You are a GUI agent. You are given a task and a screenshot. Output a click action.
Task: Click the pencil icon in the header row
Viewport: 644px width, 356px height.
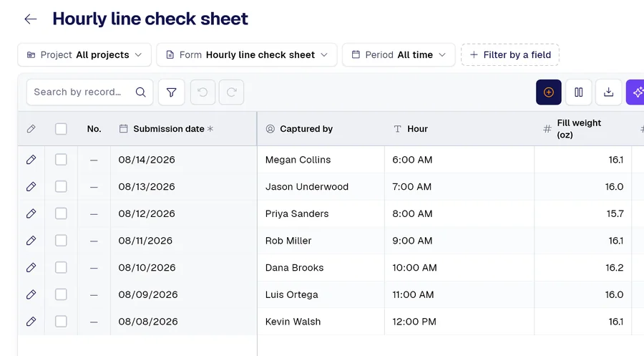pyautogui.click(x=31, y=129)
